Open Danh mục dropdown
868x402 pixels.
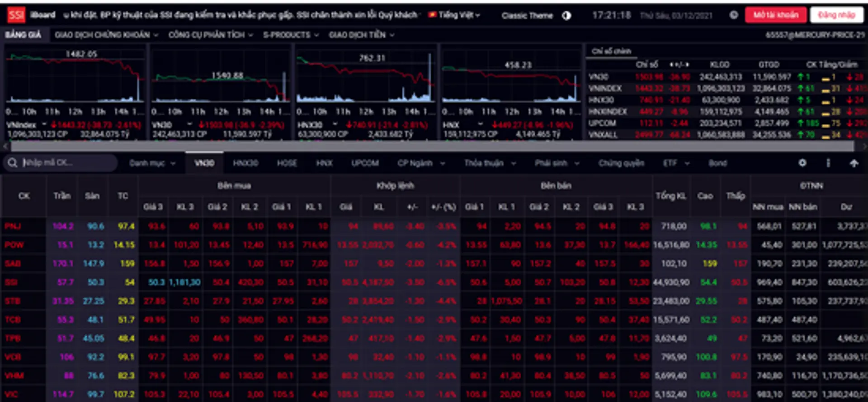(152, 163)
